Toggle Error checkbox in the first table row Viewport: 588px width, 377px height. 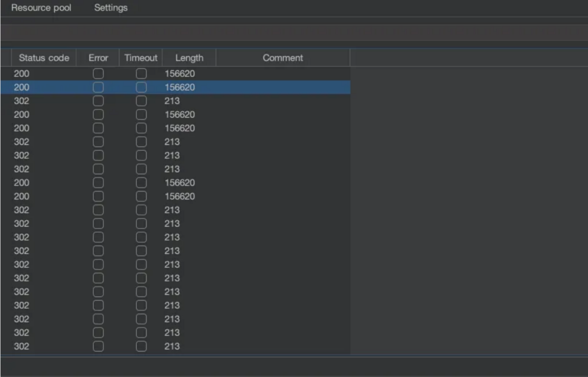[x=98, y=74]
